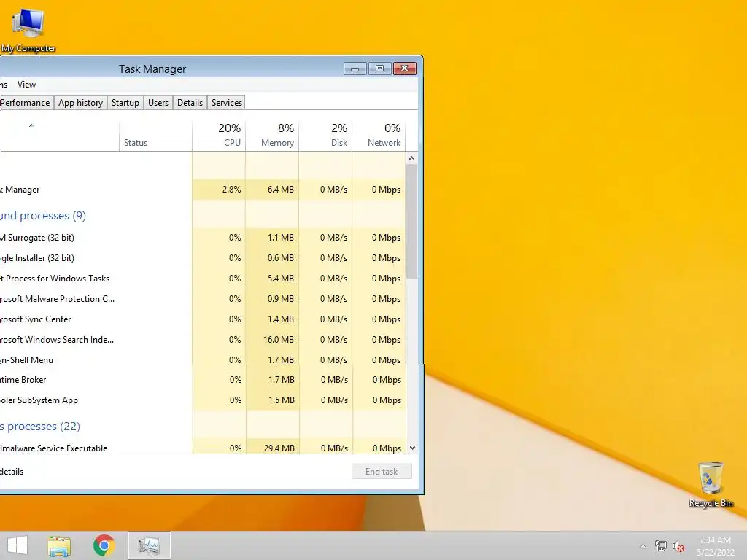Switch to the Services tab
747x560 pixels.
(x=227, y=102)
